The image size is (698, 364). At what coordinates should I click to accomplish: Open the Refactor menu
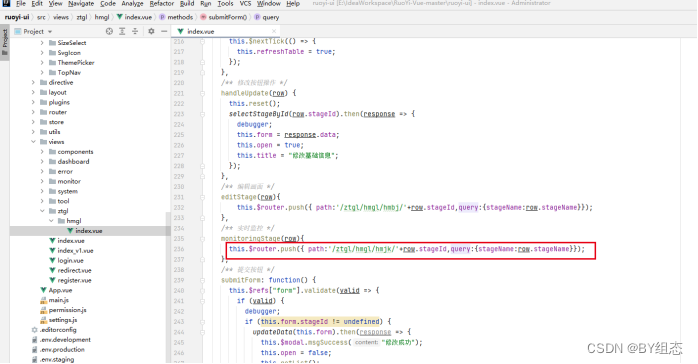point(162,4)
